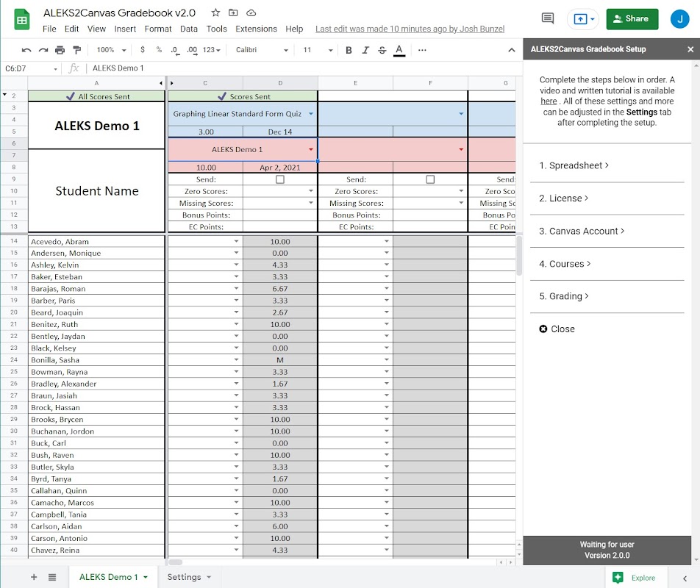The height and width of the screenshot is (588, 700).
Task: Select the paint format tool
Action: coord(76,50)
